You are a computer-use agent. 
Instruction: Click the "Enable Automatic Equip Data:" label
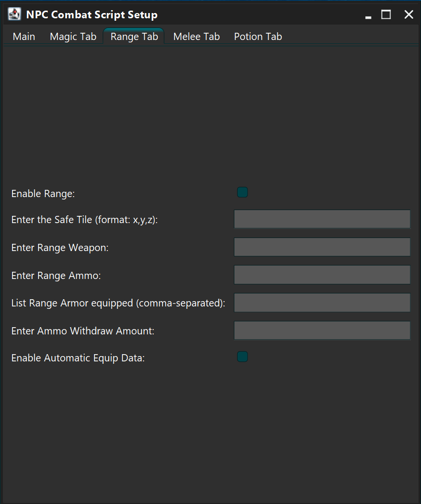point(78,358)
